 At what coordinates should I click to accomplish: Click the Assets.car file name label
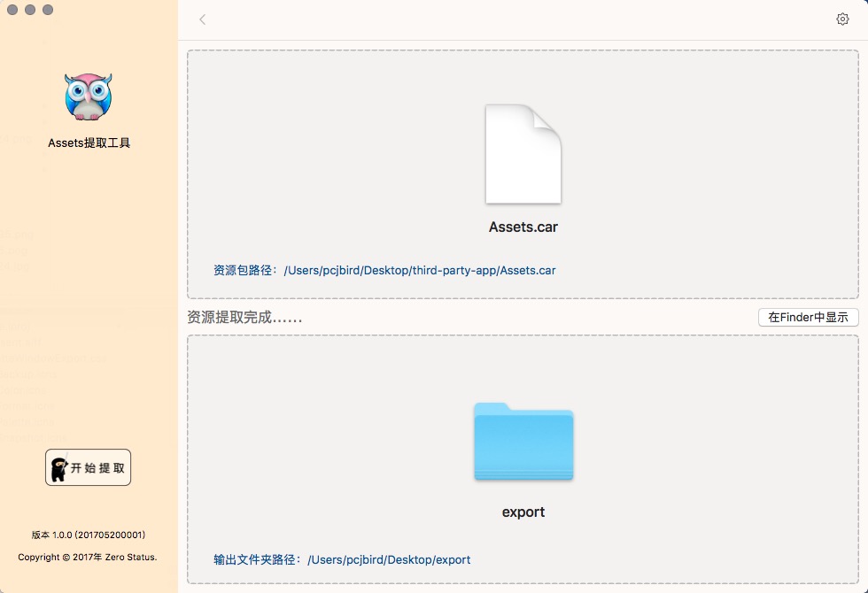click(x=523, y=227)
